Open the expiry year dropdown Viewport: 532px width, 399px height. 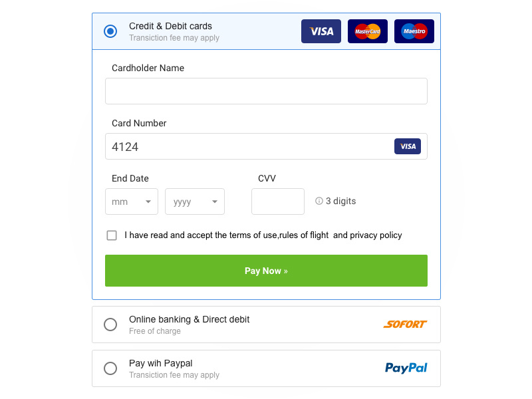(195, 201)
